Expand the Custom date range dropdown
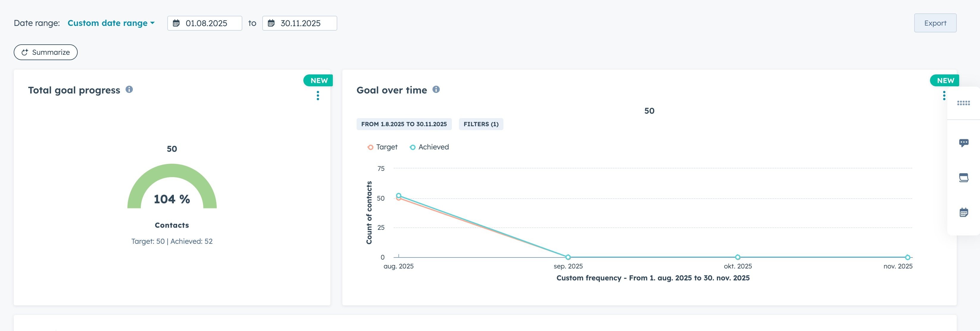Screen dimensions: 980x331 [111, 23]
